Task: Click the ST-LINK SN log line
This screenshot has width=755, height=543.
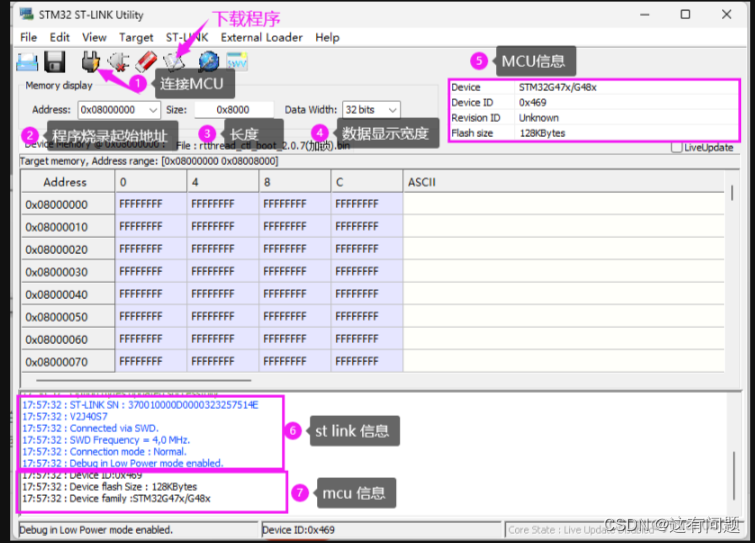Action: [x=140, y=405]
